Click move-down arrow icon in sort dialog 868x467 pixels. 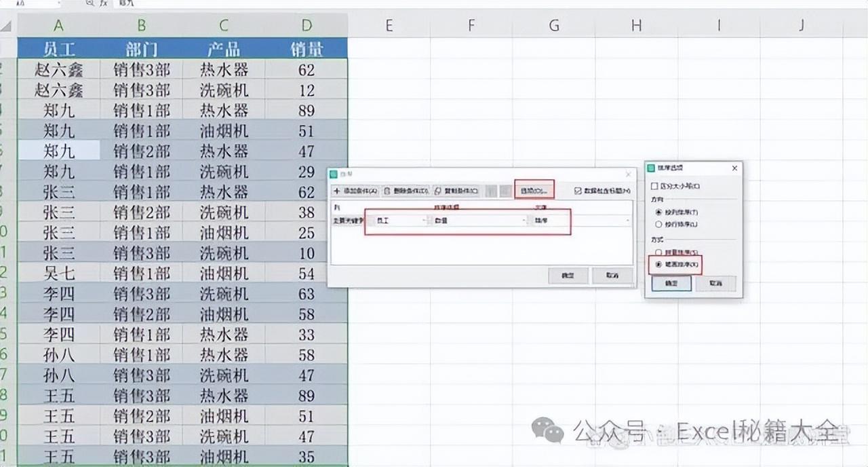pyautogui.click(x=505, y=191)
